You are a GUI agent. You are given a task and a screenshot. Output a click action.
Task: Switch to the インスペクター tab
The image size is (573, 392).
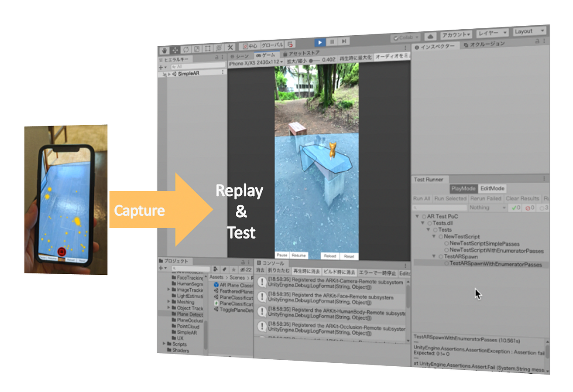click(435, 46)
